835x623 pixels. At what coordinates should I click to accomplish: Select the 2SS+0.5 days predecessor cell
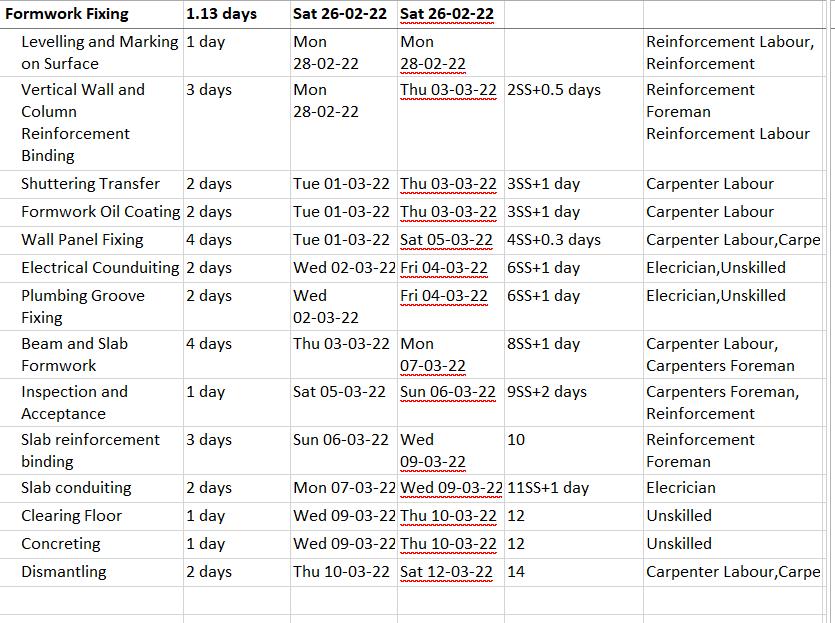554,90
